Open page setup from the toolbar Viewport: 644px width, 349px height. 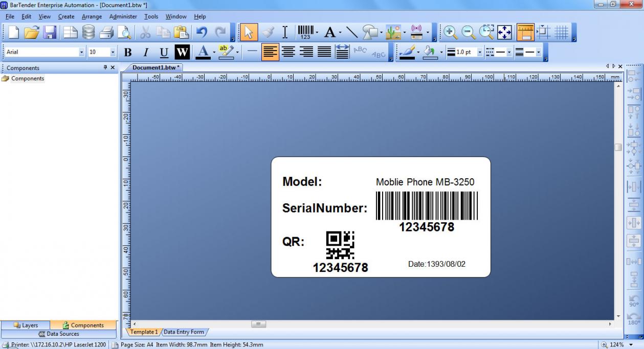point(70,33)
